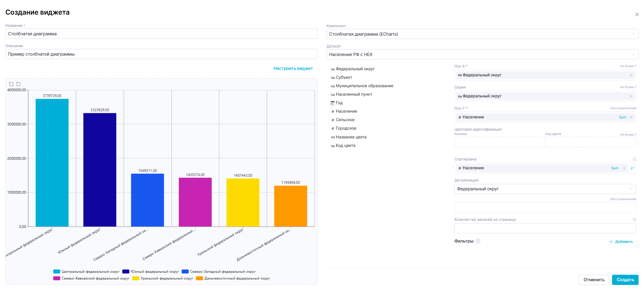Click the help icon next to Фильтры

[478, 241]
